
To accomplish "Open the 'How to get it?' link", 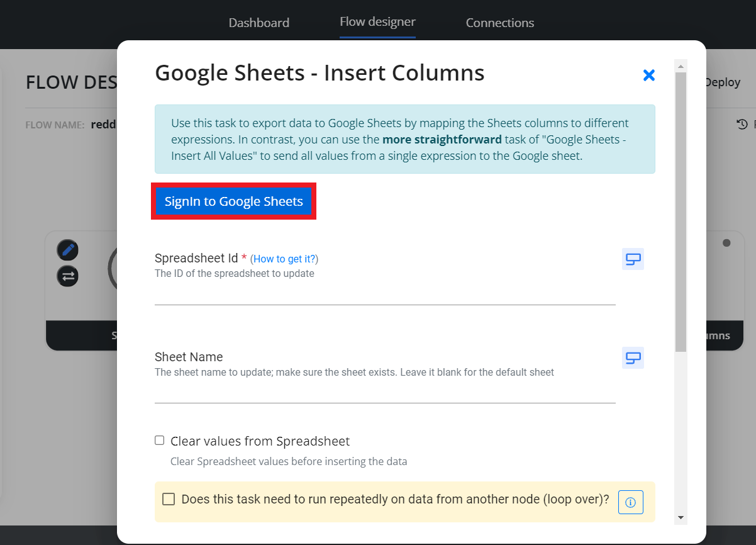I will 286,259.
